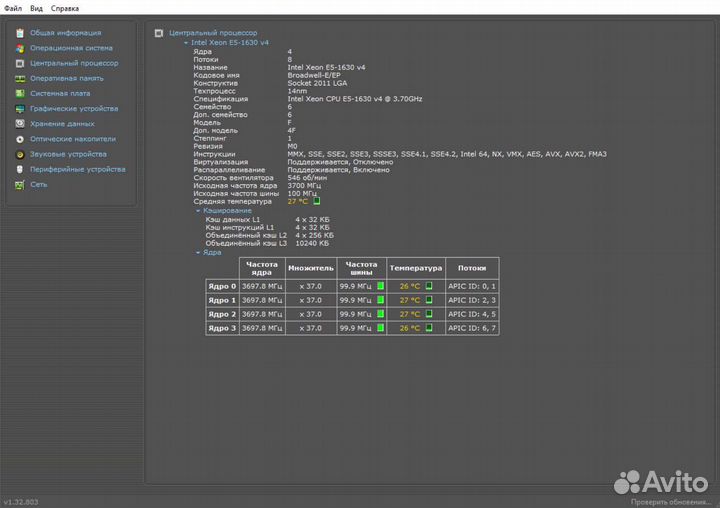Click Ядро 2 temperature indicator icon

tap(429, 314)
